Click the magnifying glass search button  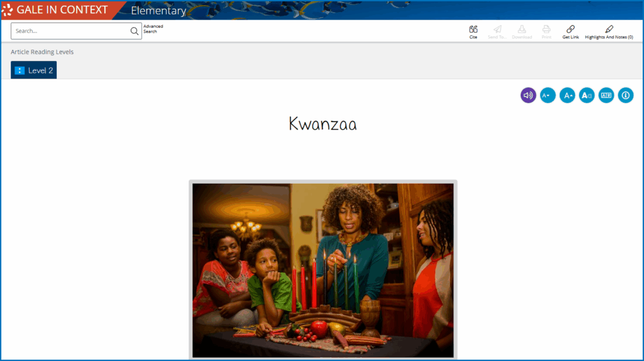[x=134, y=31]
